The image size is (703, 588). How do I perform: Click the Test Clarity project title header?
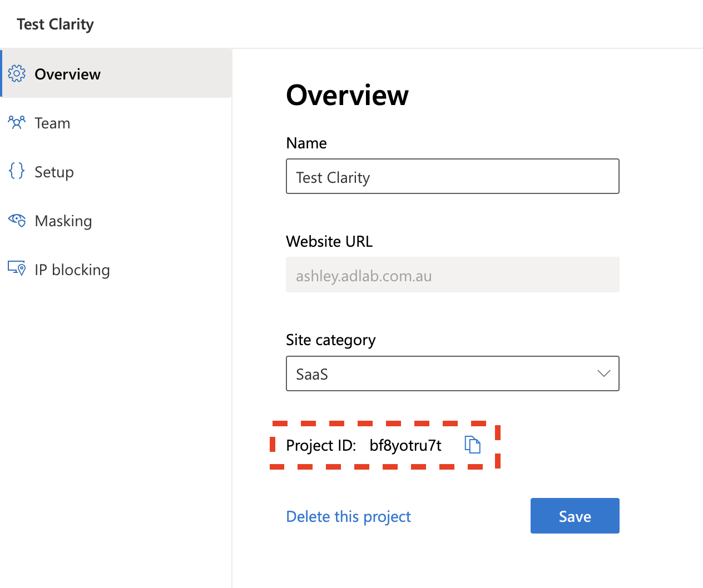[x=55, y=24]
